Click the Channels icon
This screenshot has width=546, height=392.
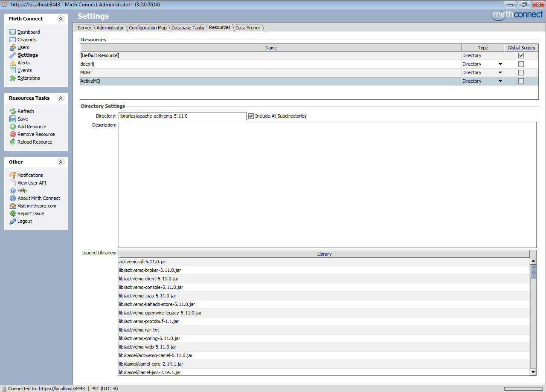13,40
